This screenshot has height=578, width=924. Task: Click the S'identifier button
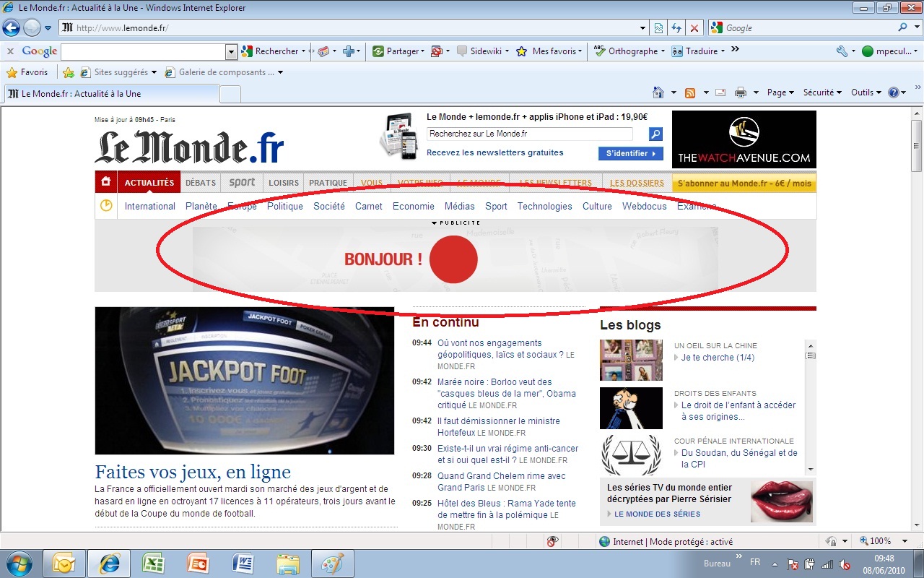point(630,153)
